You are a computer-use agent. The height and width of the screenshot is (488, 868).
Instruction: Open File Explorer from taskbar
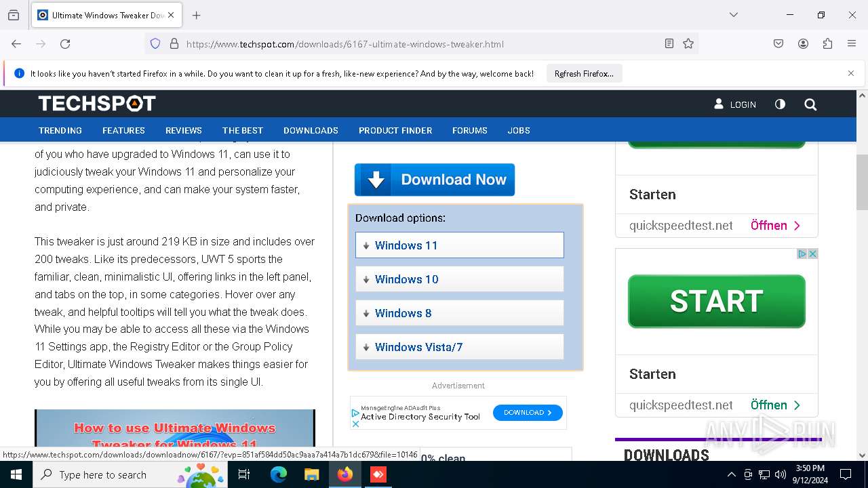point(311,474)
